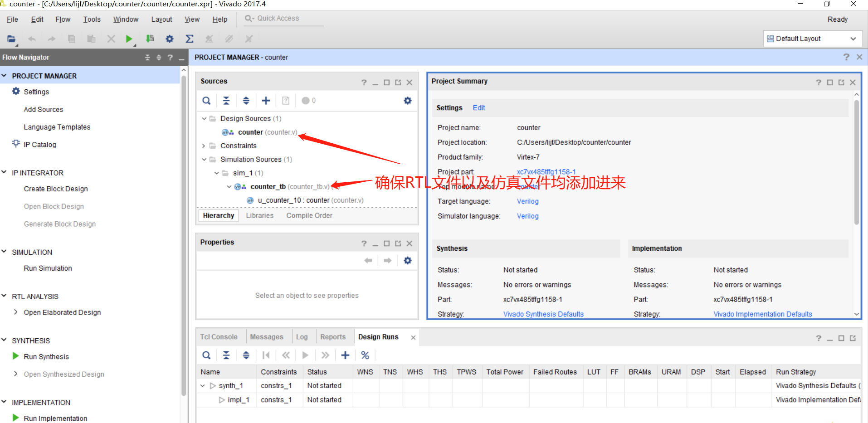Click Run Simulation
The height and width of the screenshot is (423, 868).
[x=48, y=268]
